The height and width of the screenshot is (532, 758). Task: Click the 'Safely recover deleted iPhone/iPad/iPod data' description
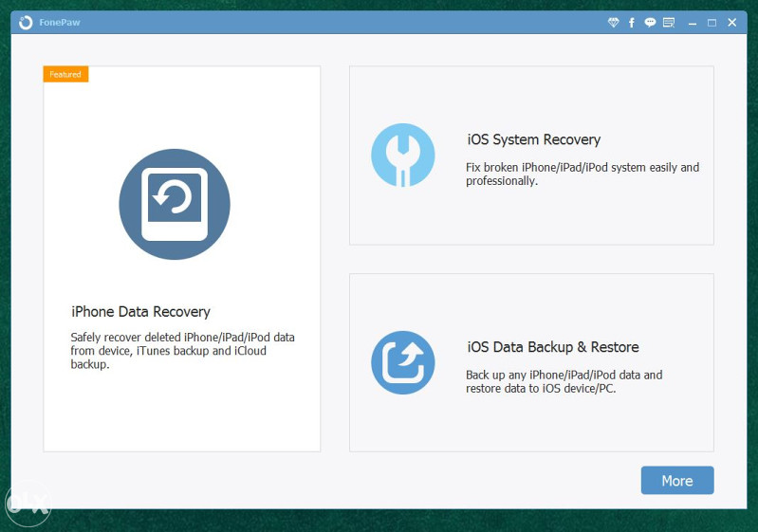183,350
